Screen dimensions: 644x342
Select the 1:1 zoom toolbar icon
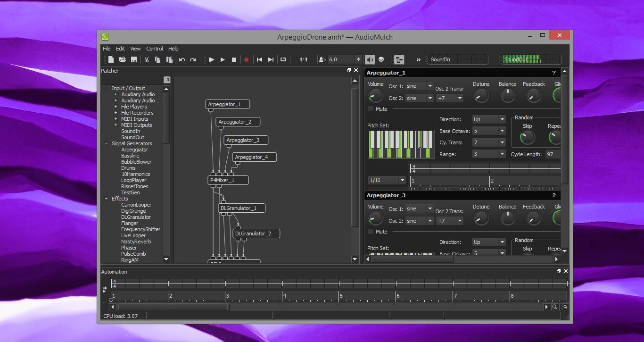303,59
